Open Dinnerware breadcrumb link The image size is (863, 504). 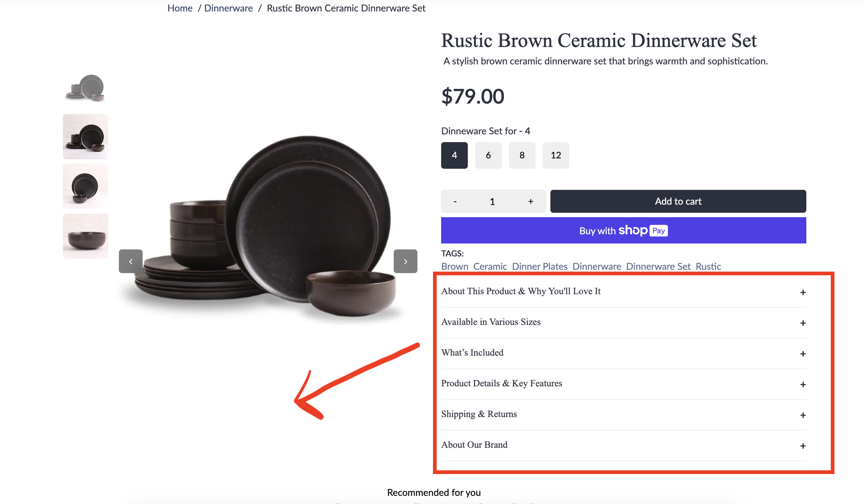point(228,8)
